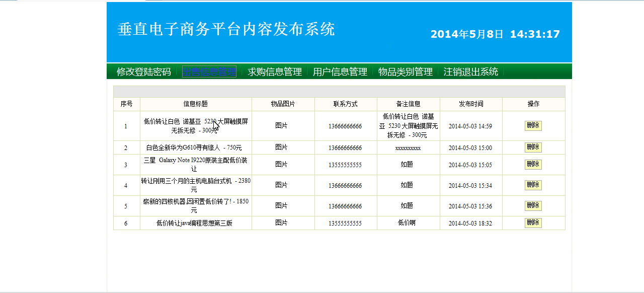Click the 操作 column header
The width and height of the screenshot is (644, 293).
click(534, 104)
